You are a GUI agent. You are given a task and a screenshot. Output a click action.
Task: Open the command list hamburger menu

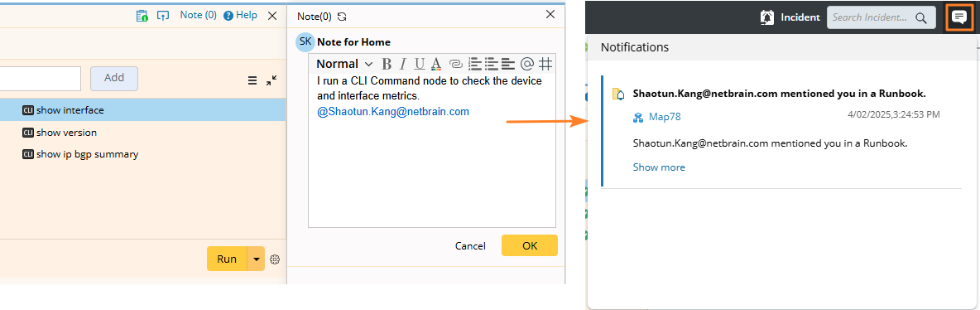pyautogui.click(x=252, y=80)
